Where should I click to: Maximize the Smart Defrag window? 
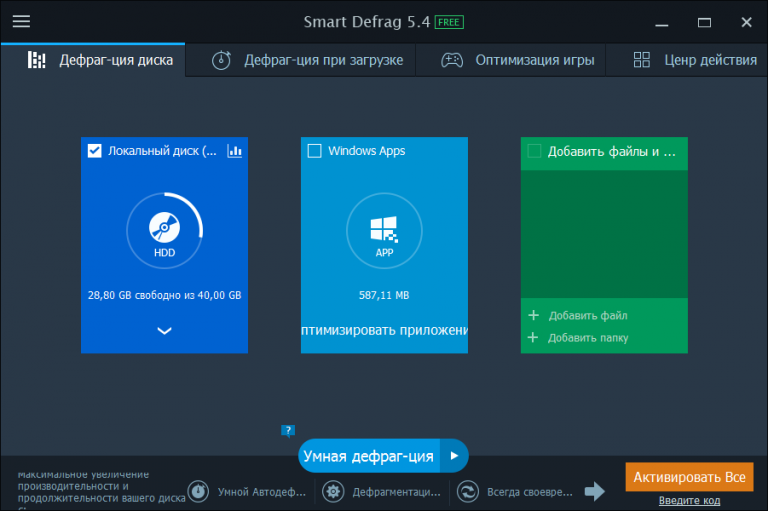click(704, 23)
